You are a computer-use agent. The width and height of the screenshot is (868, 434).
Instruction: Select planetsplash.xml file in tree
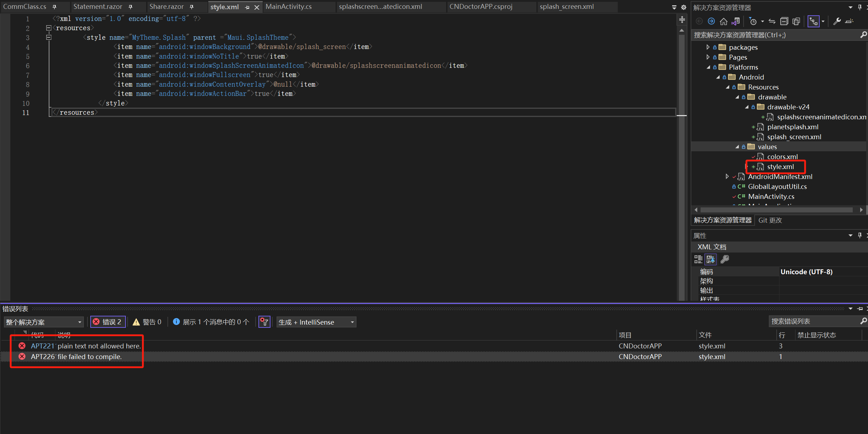[x=793, y=127]
